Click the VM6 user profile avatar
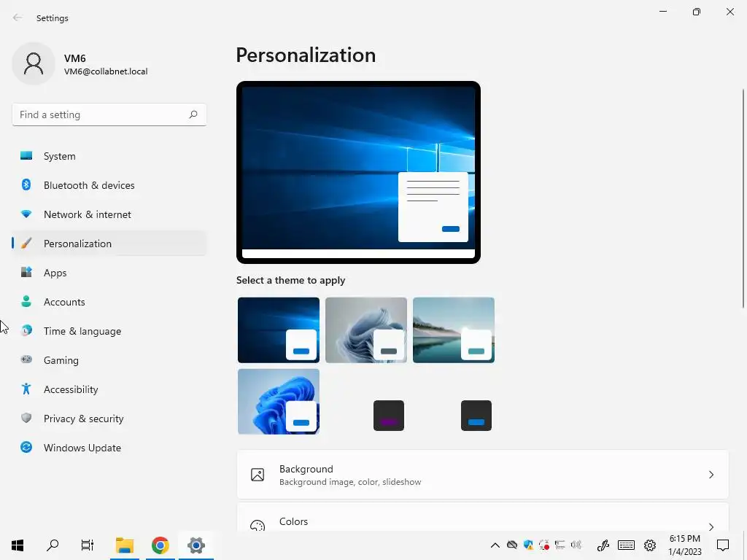The height and width of the screenshot is (560, 747). (x=34, y=63)
